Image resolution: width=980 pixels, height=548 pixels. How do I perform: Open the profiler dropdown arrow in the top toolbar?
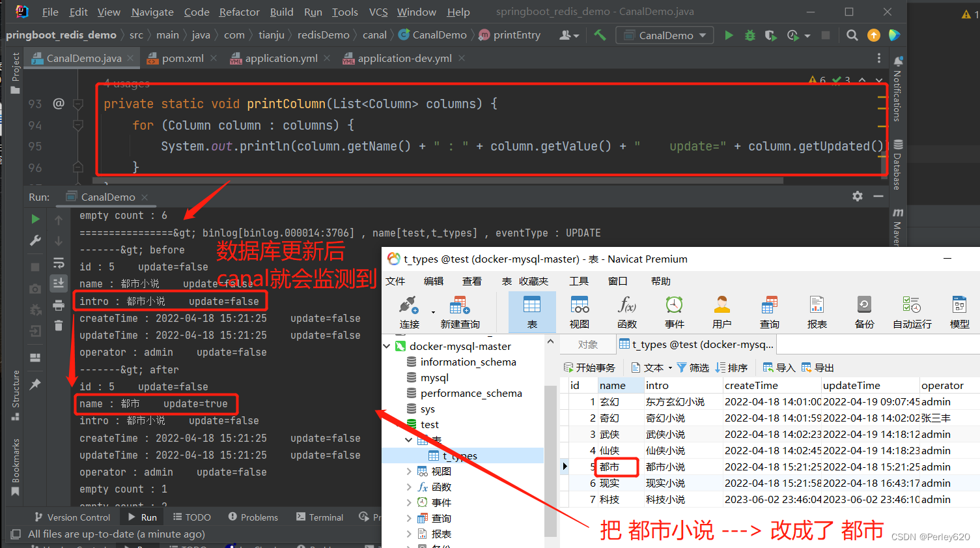[x=807, y=36]
